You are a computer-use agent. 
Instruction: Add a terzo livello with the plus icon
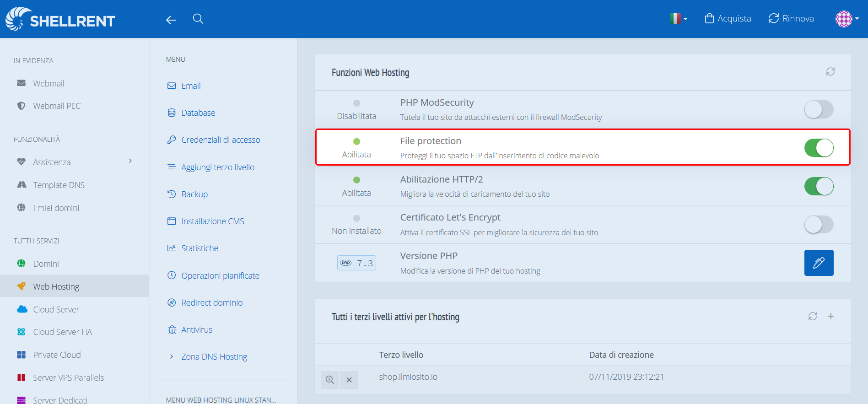[x=831, y=316]
